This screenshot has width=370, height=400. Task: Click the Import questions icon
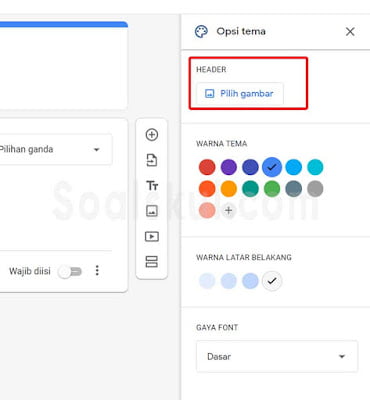152,160
